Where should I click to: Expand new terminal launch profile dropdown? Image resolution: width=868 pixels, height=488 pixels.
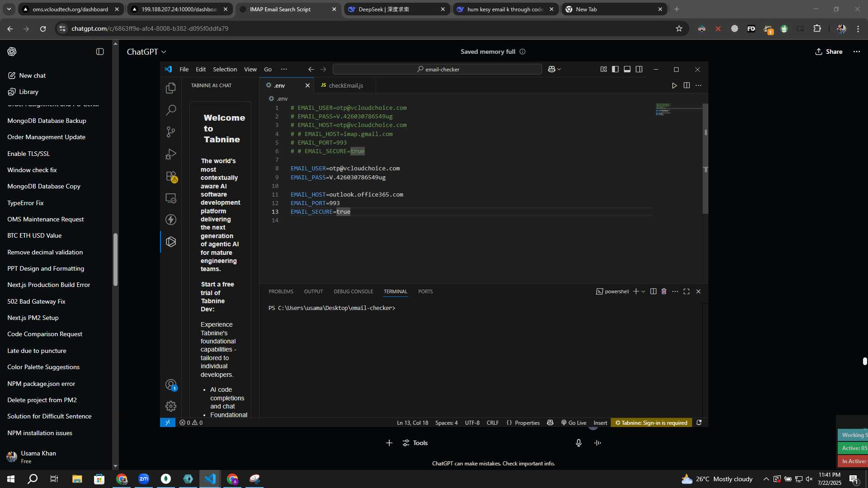coord(643,291)
